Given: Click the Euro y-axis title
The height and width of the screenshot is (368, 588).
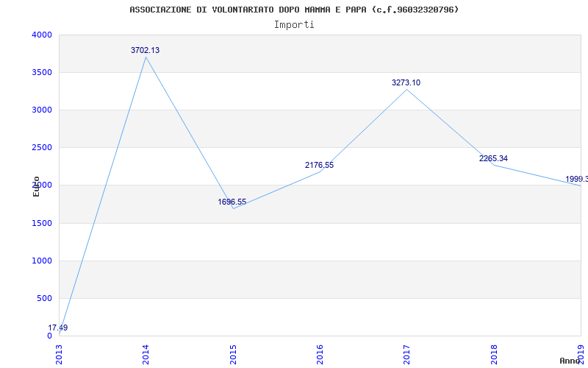Looking at the screenshot, I should (x=36, y=187).
